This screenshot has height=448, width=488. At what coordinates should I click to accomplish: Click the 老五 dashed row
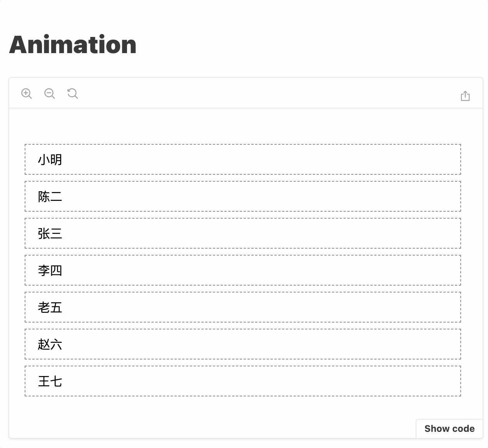(242, 307)
